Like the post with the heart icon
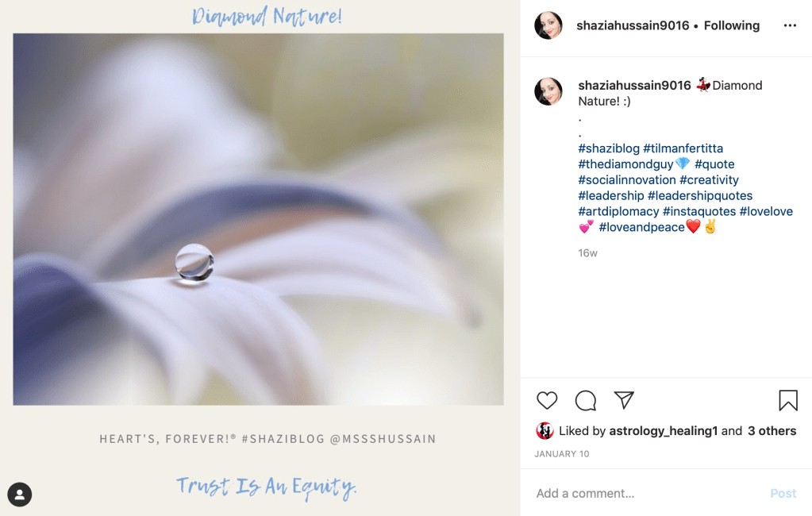This screenshot has height=516, width=812. 547,400
